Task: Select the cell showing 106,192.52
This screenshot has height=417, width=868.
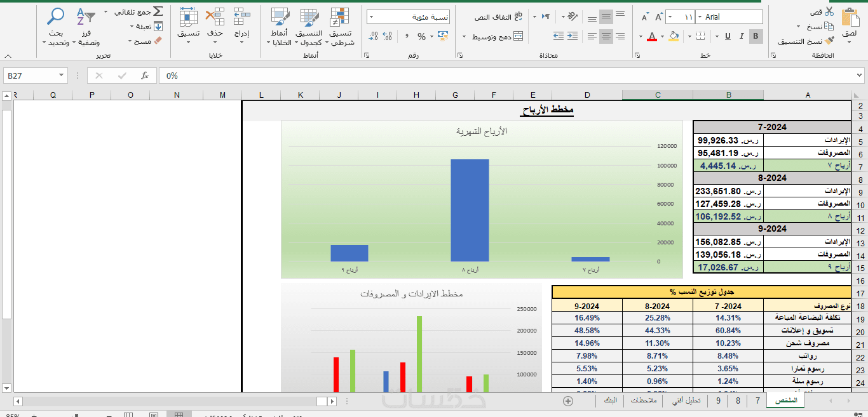Action: click(729, 216)
